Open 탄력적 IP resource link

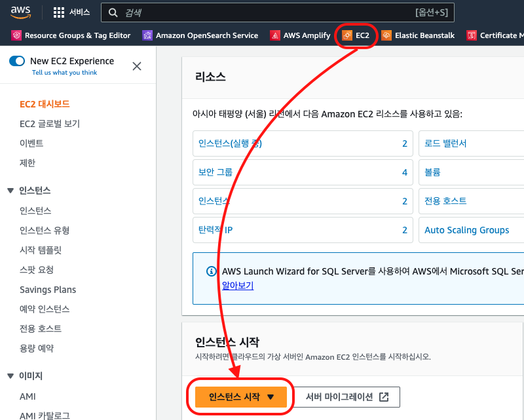pyautogui.click(x=215, y=230)
